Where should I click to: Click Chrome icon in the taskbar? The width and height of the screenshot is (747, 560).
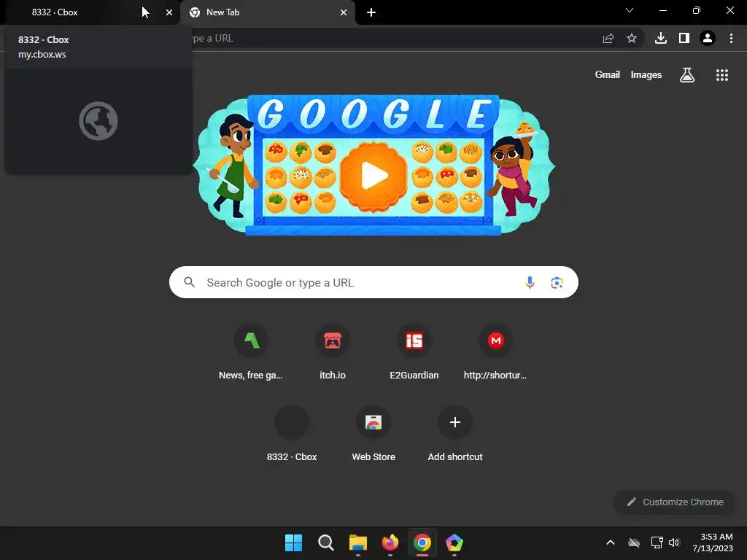coord(422,542)
